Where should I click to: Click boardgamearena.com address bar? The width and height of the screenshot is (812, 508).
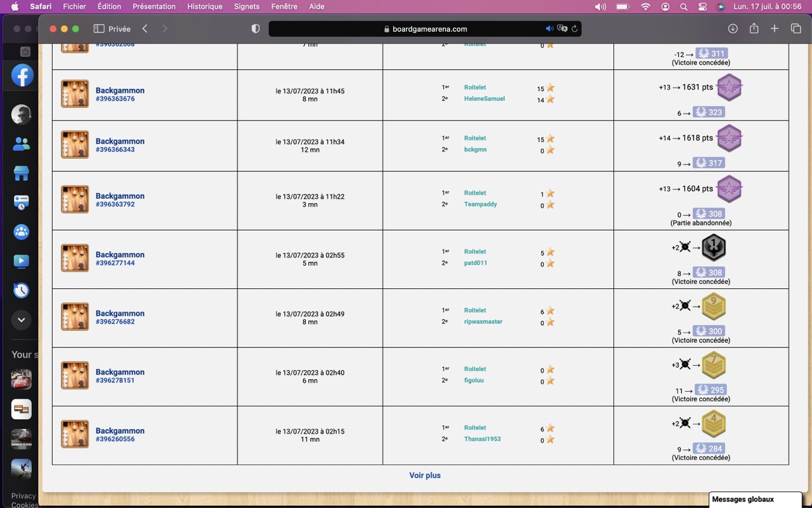pyautogui.click(x=425, y=29)
